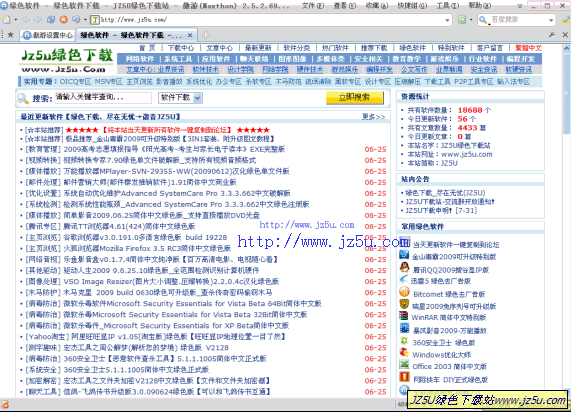The image size is (571, 412).
Task: Expand the New Page dropdown arrow
Action: coord(16,20)
